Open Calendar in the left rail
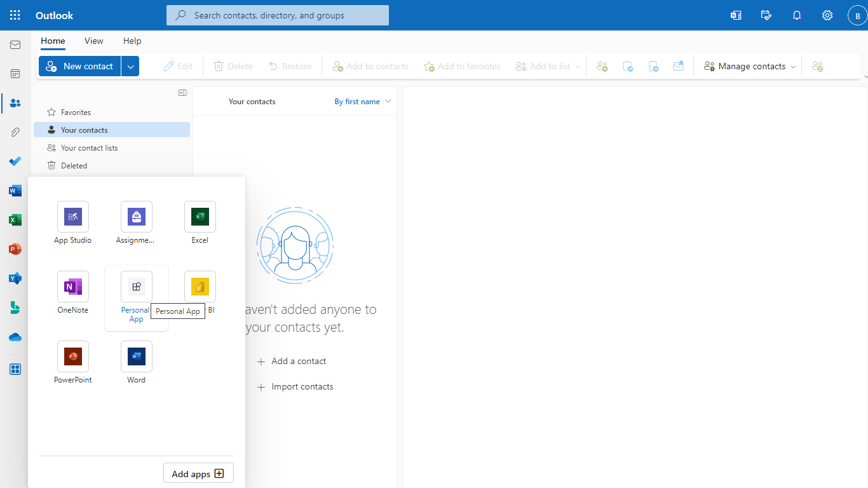 [x=15, y=74]
